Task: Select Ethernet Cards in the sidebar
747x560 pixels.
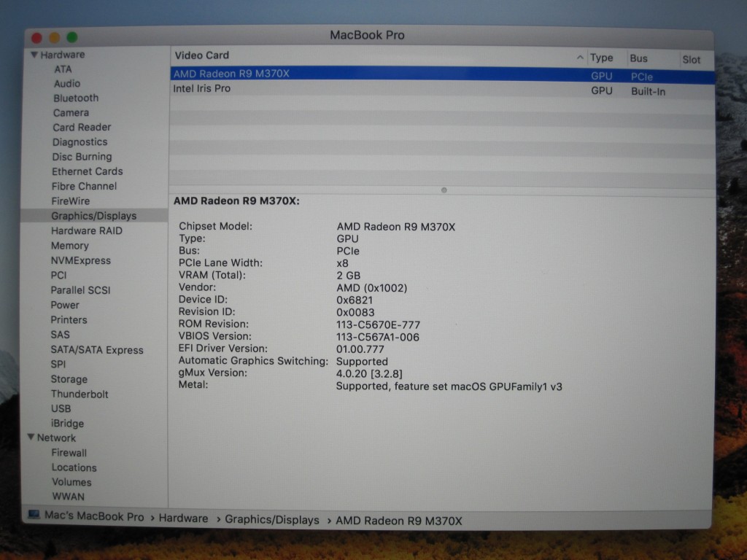Action: tap(88, 171)
